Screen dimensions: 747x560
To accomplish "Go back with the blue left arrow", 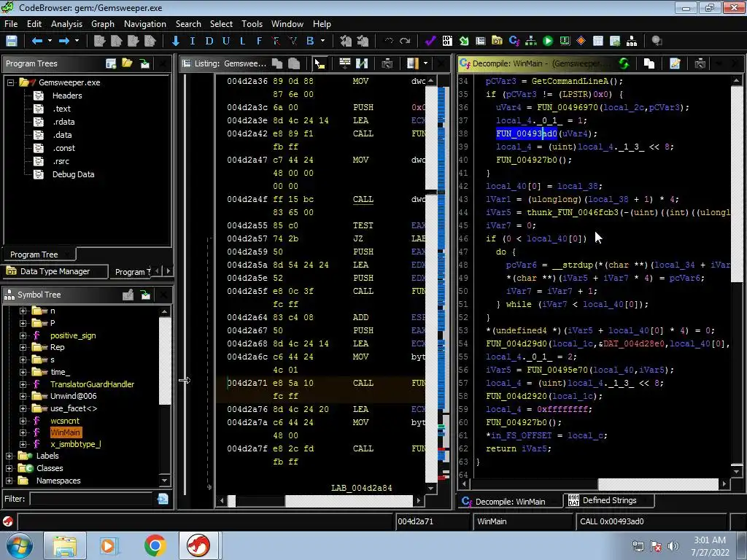I will [x=36, y=41].
